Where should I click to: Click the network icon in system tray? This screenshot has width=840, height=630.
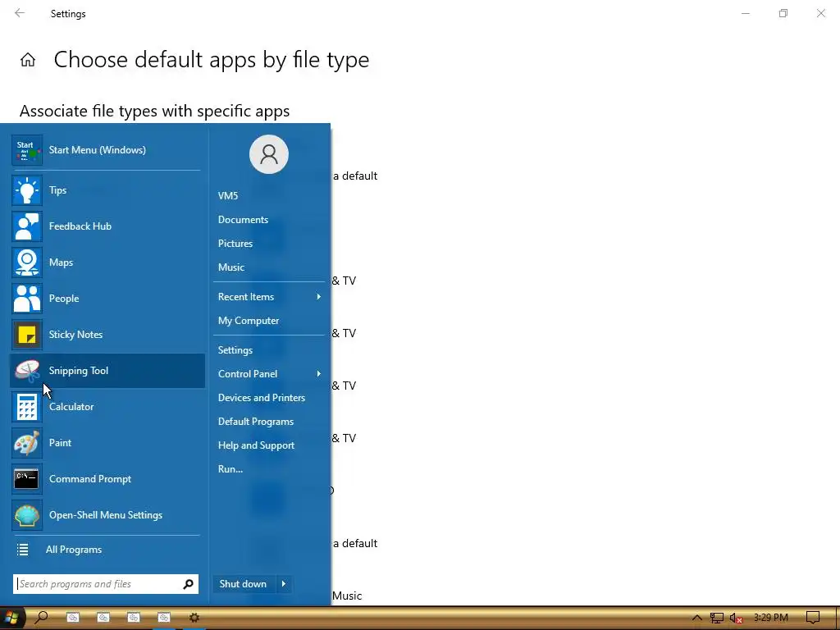point(716,618)
